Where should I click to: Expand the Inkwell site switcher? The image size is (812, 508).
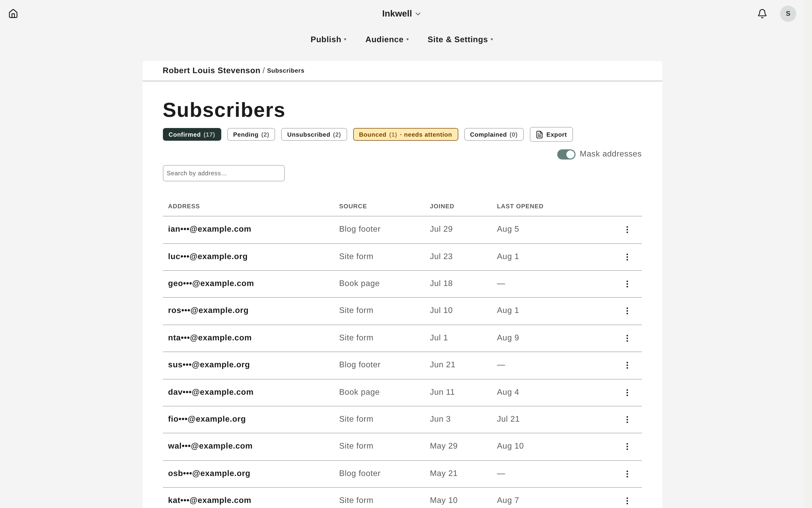point(401,14)
